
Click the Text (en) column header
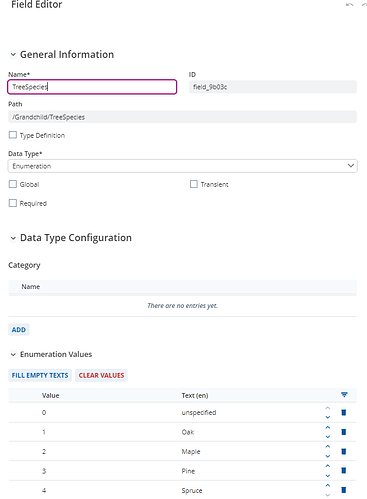point(195,395)
